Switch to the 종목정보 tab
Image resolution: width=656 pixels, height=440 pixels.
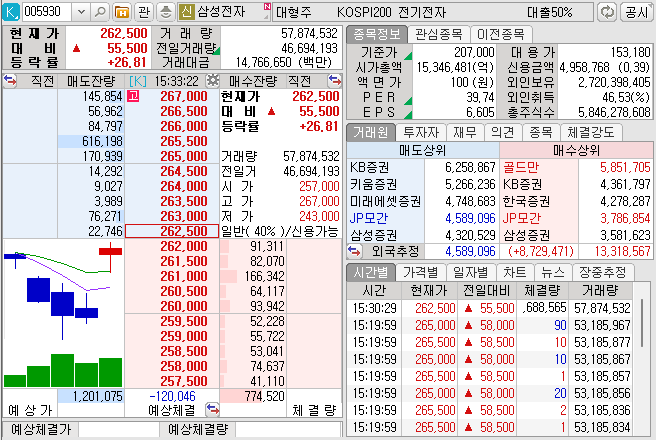coord(376,34)
